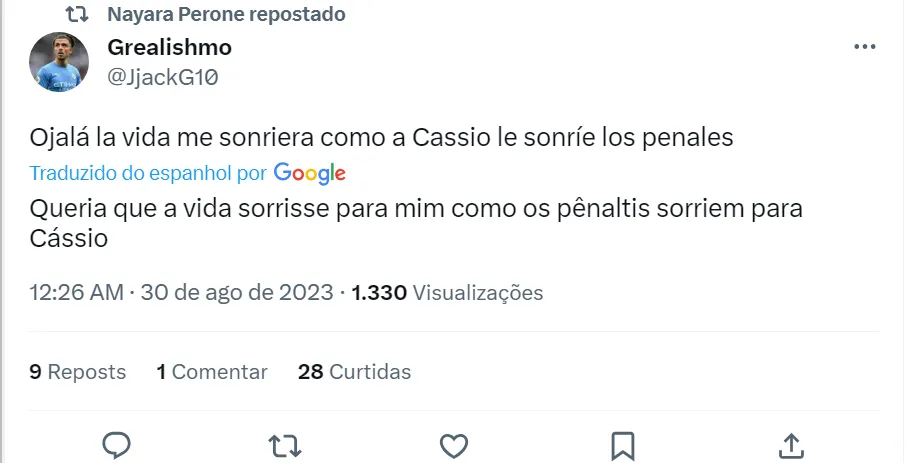The height and width of the screenshot is (463, 914).
Task: Click the original Spanish tweet text
Action: 381,138
